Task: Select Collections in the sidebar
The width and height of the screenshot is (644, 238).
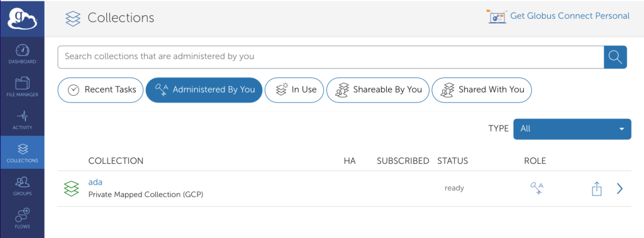Action: click(x=22, y=152)
